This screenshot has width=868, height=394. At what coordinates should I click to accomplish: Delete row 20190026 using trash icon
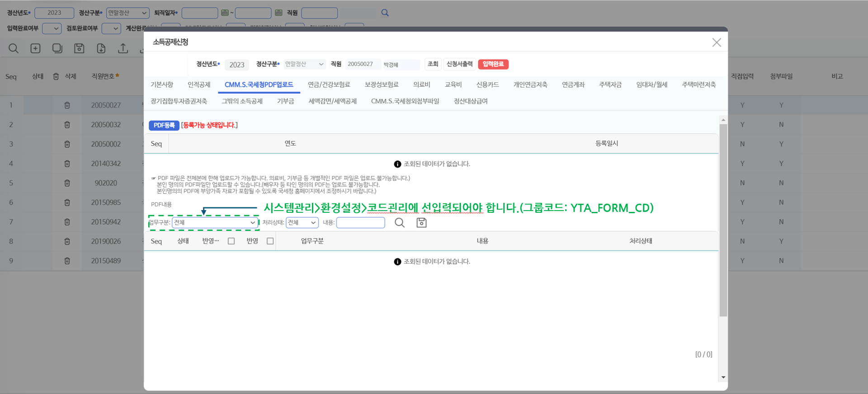coord(67,241)
